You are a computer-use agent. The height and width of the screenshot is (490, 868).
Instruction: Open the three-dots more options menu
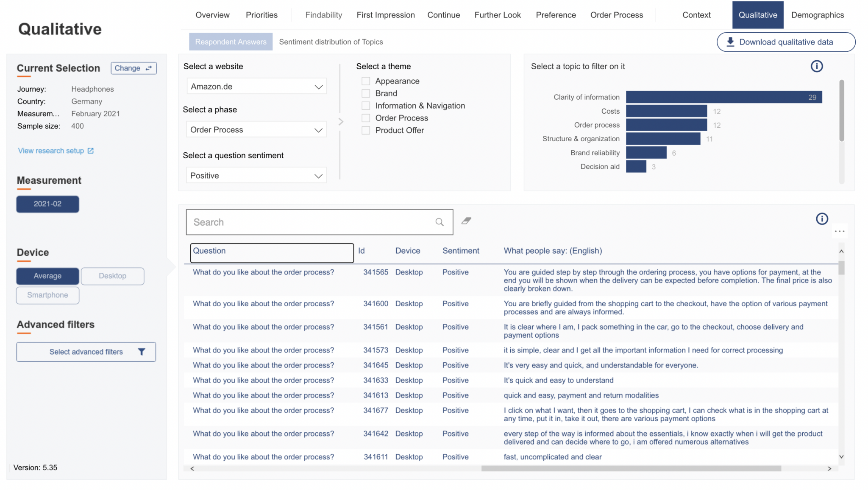(x=840, y=231)
